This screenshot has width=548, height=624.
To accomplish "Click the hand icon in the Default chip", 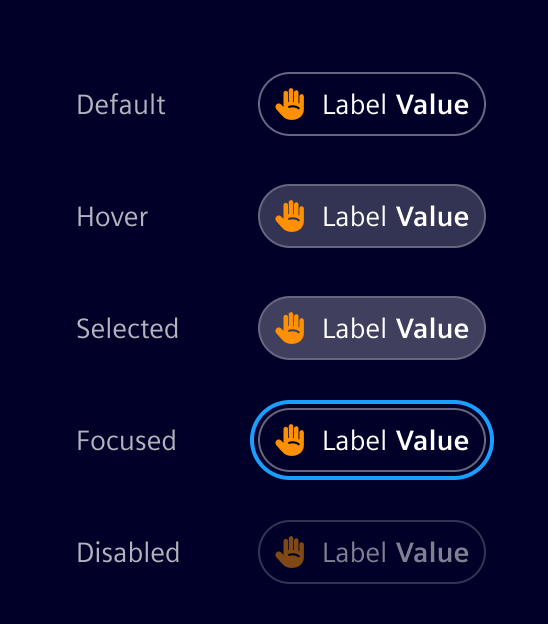I will [x=290, y=104].
